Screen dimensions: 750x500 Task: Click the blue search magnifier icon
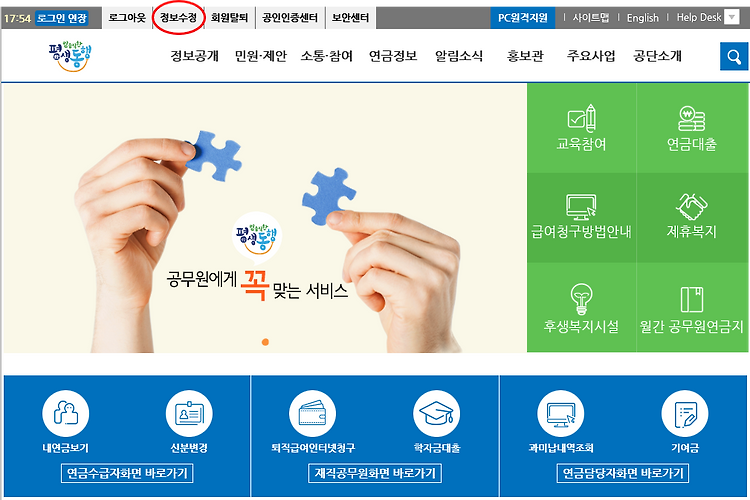[734, 56]
